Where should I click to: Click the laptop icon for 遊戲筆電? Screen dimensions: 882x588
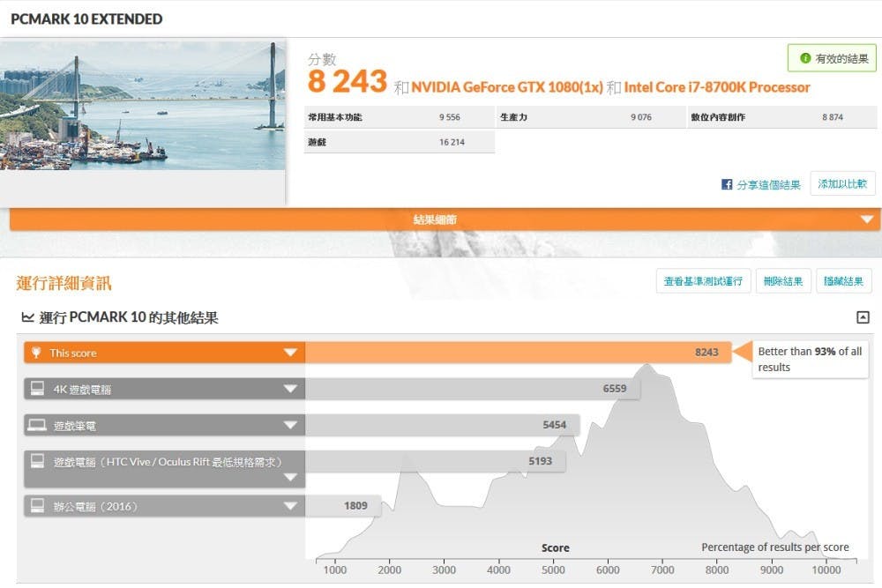[x=37, y=425]
